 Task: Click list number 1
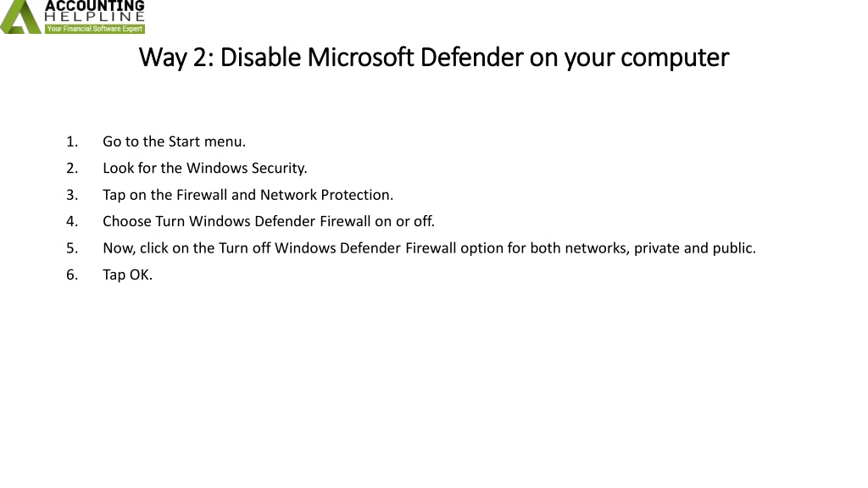click(x=71, y=141)
